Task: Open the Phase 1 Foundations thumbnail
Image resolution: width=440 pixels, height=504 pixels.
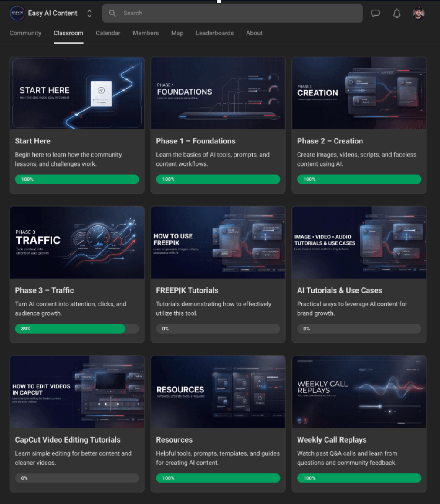Action: pos(218,93)
